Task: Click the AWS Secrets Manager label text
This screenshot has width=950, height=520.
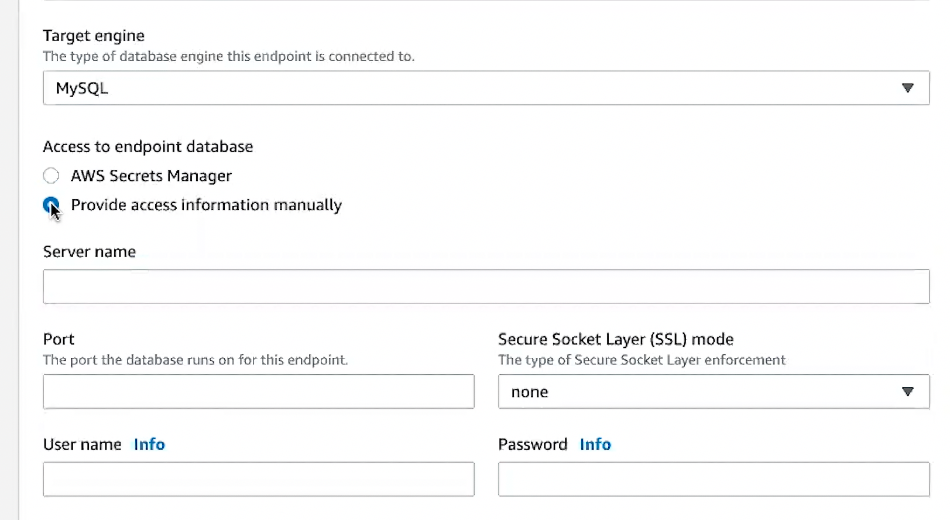Action: tap(151, 176)
